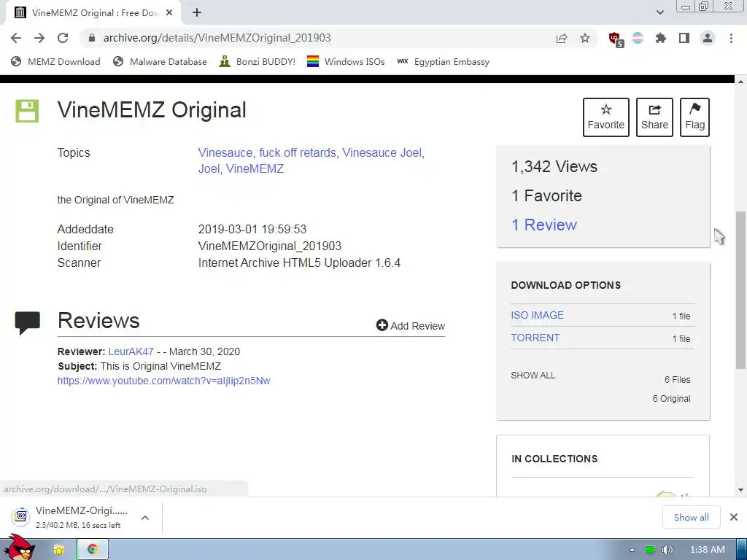Open reviewer LeurAK47's profile
747x560 pixels.
coord(131,351)
